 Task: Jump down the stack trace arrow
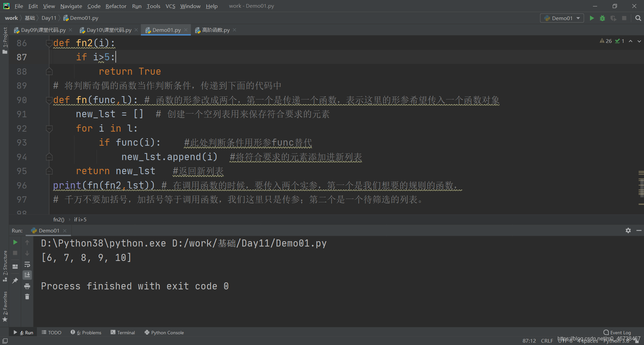(27, 253)
